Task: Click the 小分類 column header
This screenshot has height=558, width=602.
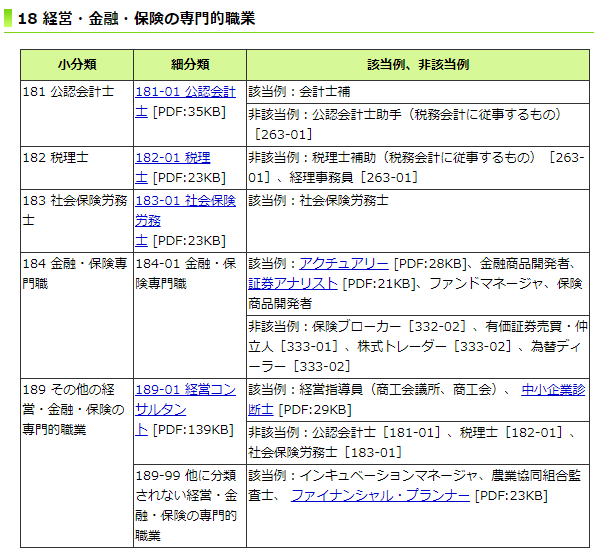Action: tap(77, 65)
